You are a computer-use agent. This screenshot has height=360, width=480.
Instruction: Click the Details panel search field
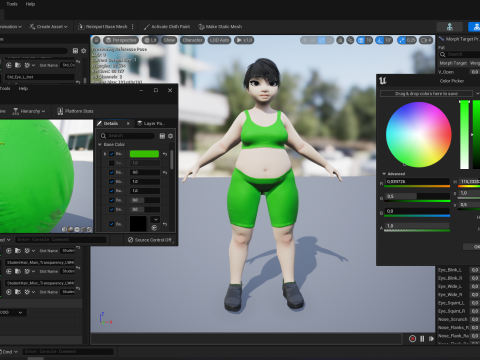(127, 136)
